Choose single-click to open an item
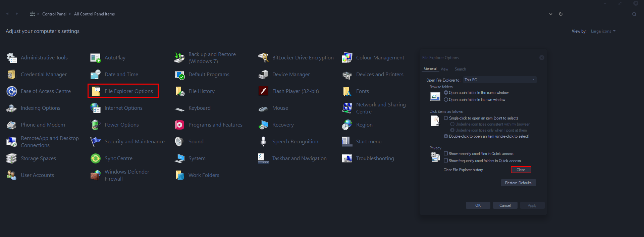This screenshot has height=237, width=644. click(446, 118)
